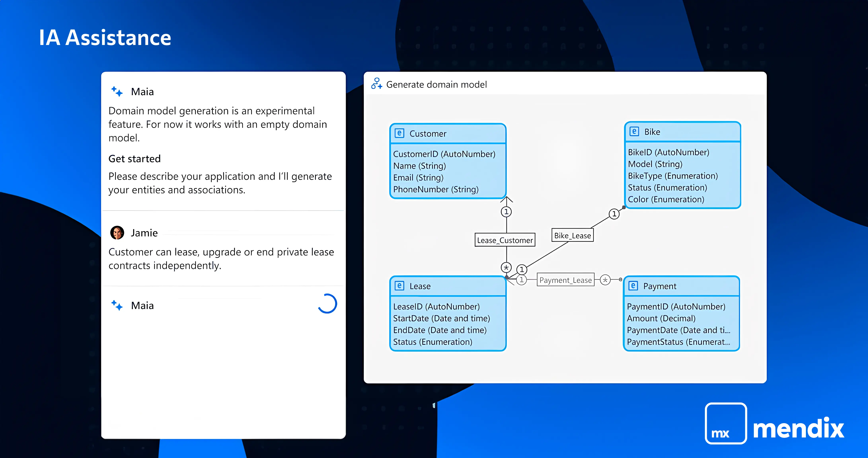Select Amount (Decimal) attribute
This screenshot has width=868, height=458.
(661, 318)
